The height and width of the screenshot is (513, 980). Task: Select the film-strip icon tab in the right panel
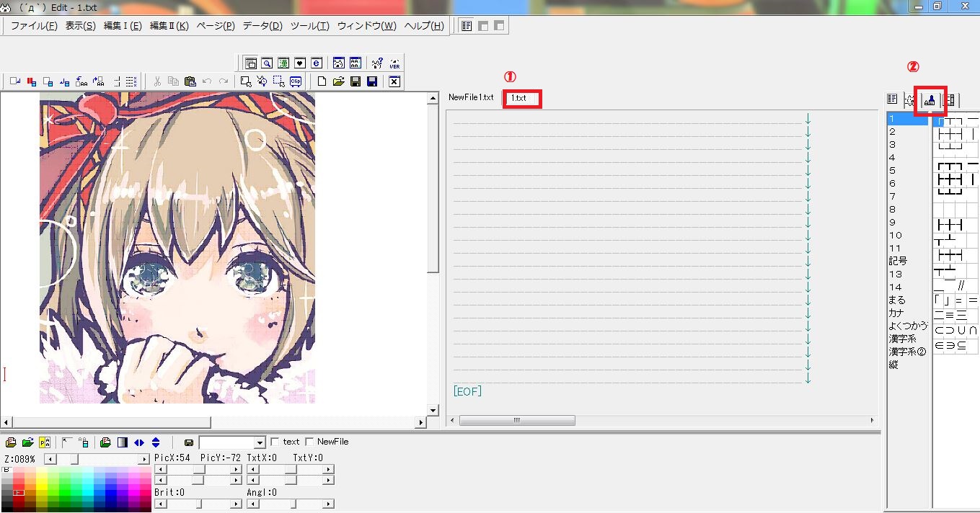tap(949, 100)
